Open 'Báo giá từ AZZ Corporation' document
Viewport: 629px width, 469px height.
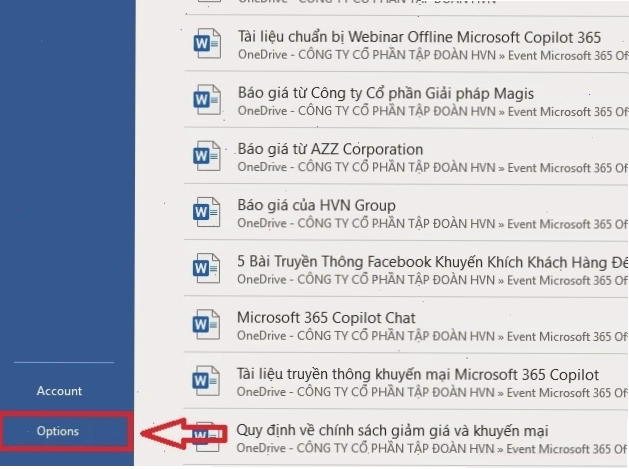tap(330, 149)
